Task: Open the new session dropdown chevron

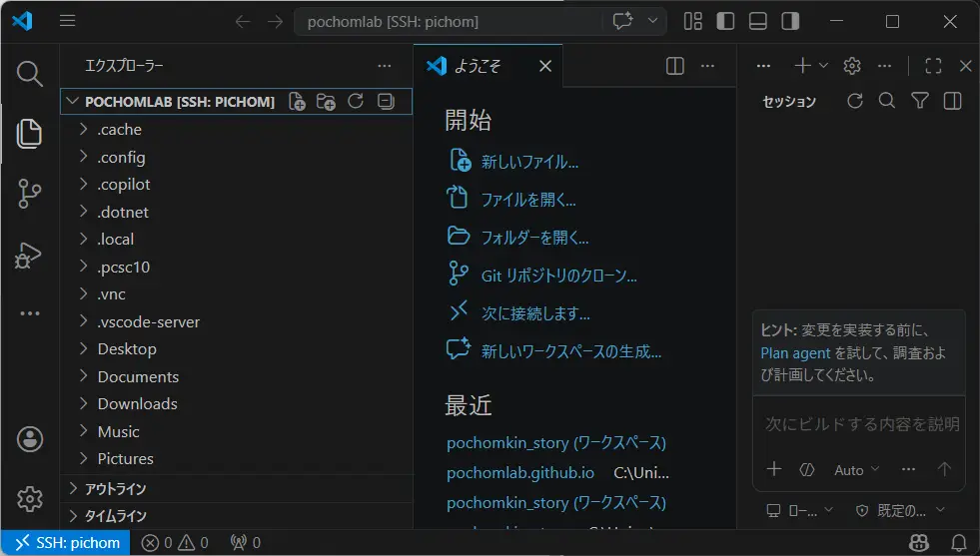Action: tap(823, 66)
